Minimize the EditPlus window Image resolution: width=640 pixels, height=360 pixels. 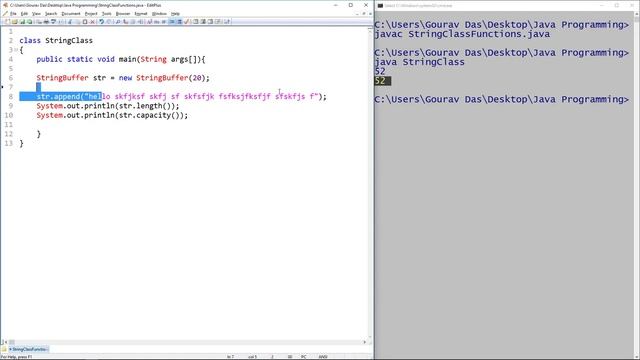click(336, 5)
